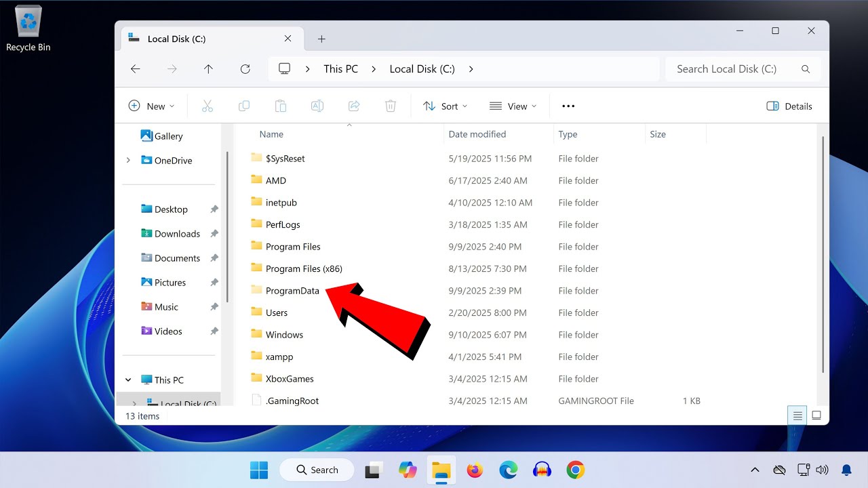The width and height of the screenshot is (868, 488).
Task: Open the Windows Start menu
Action: coord(259,470)
